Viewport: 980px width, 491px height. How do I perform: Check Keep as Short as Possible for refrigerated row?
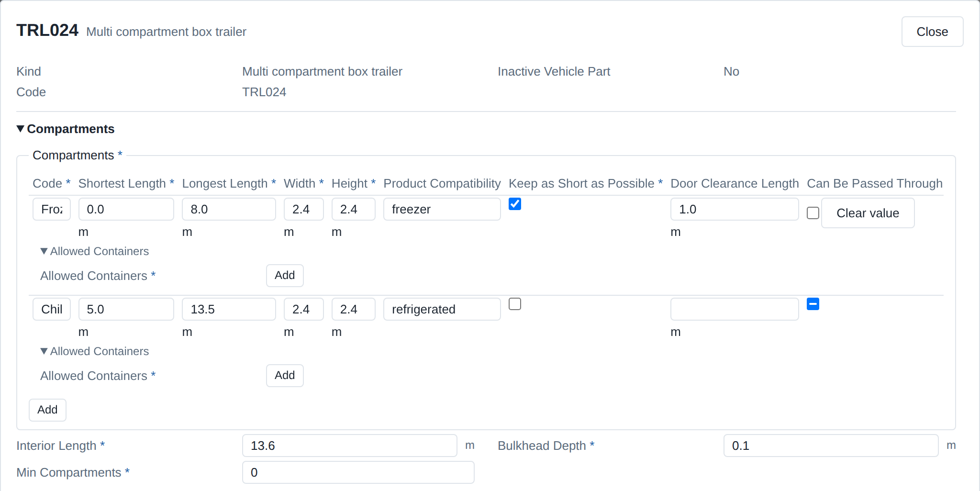coord(515,304)
